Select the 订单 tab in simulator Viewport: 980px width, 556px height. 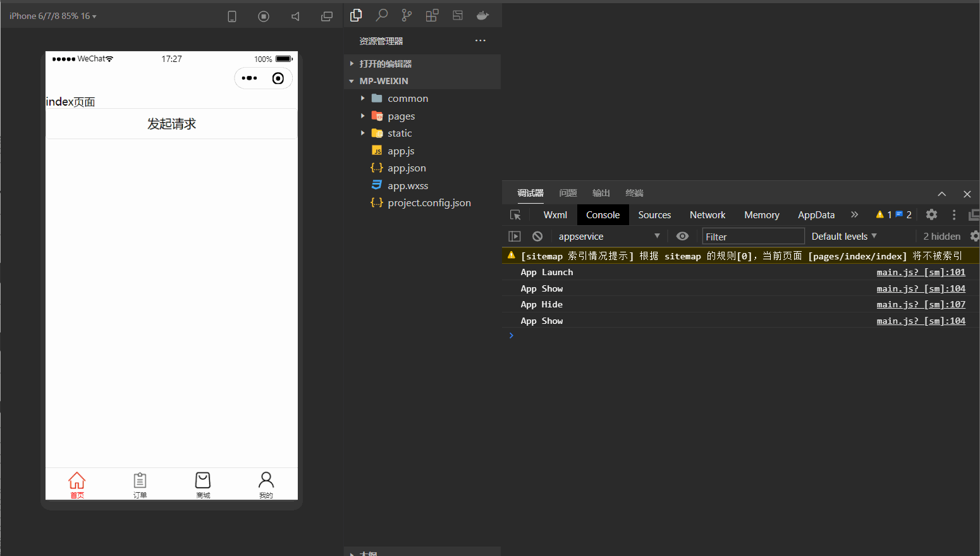pos(140,485)
